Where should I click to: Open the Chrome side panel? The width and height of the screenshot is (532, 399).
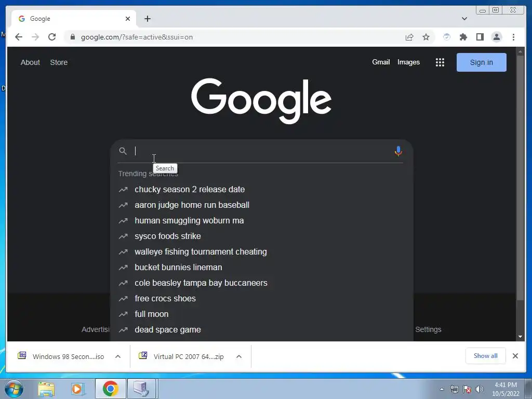480,37
